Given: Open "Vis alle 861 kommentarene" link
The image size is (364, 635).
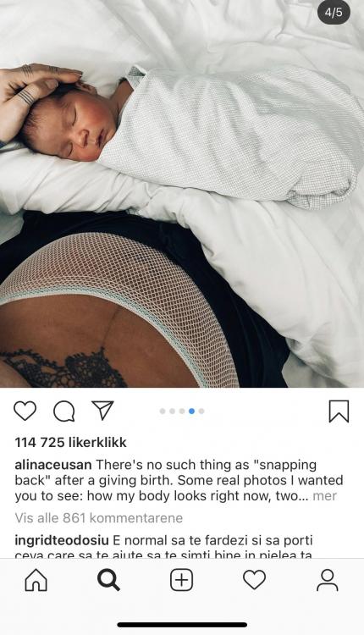Looking at the screenshot, I should pos(99,517).
